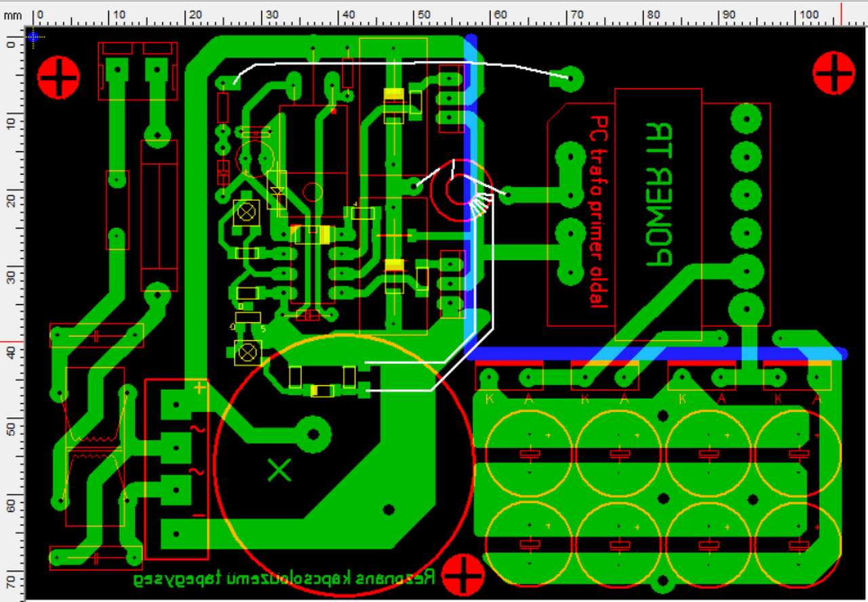Click the "mm" unit label at the ruler corner
This screenshot has height=602, width=868.
(x=13, y=14)
